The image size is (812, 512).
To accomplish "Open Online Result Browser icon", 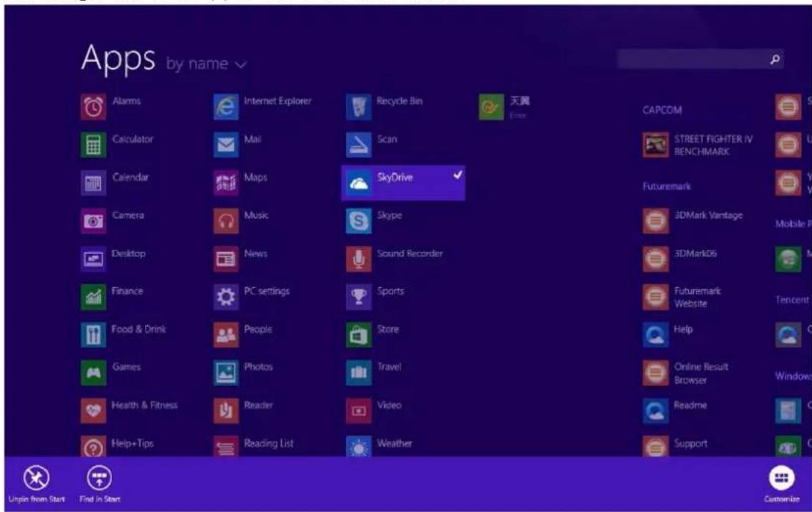I will [655, 373].
